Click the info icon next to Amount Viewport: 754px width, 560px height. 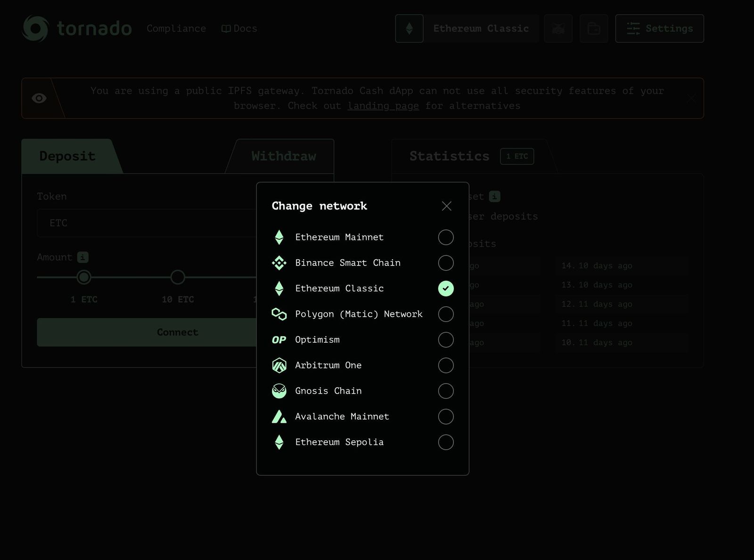pos(82,257)
